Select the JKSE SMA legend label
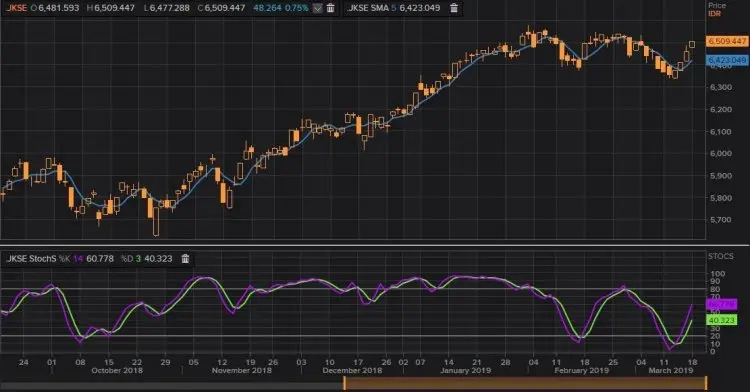This screenshot has height=392, width=750. click(369, 8)
